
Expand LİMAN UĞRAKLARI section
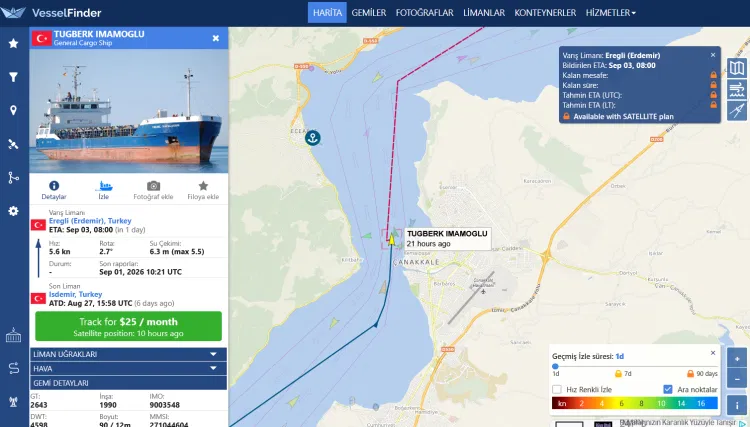click(128, 354)
